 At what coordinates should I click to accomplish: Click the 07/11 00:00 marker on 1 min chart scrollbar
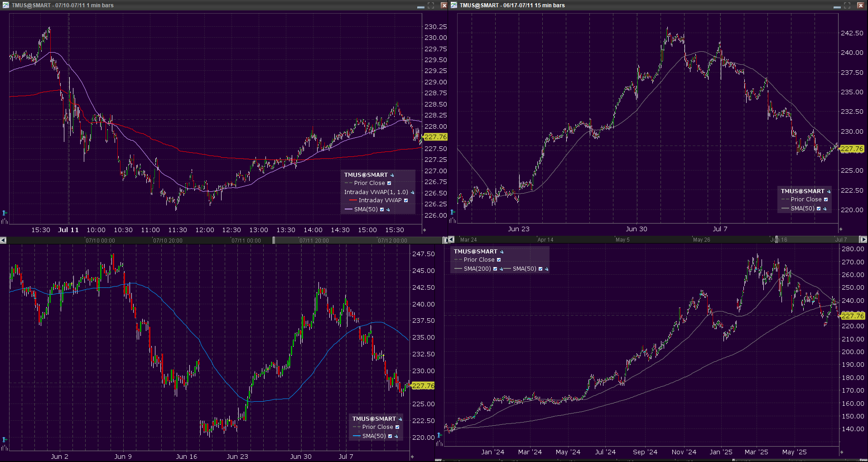246,240
